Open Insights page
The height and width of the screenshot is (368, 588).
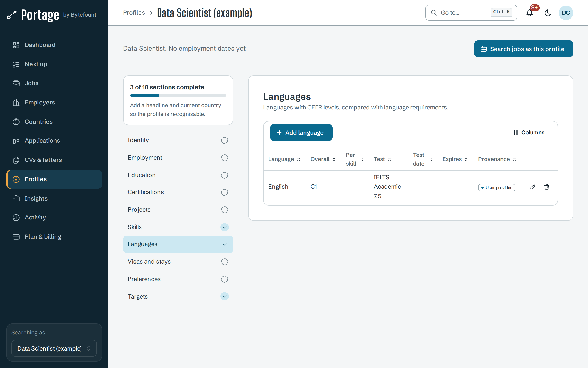click(x=54, y=198)
